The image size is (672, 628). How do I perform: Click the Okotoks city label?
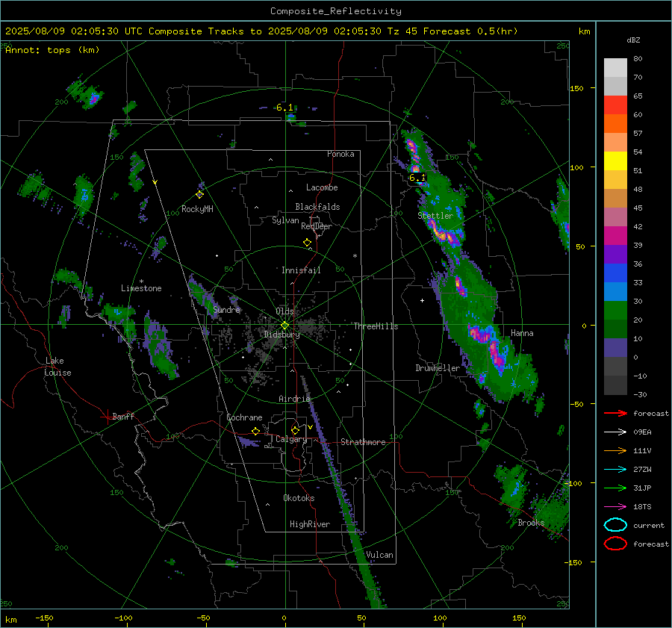(299, 498)
